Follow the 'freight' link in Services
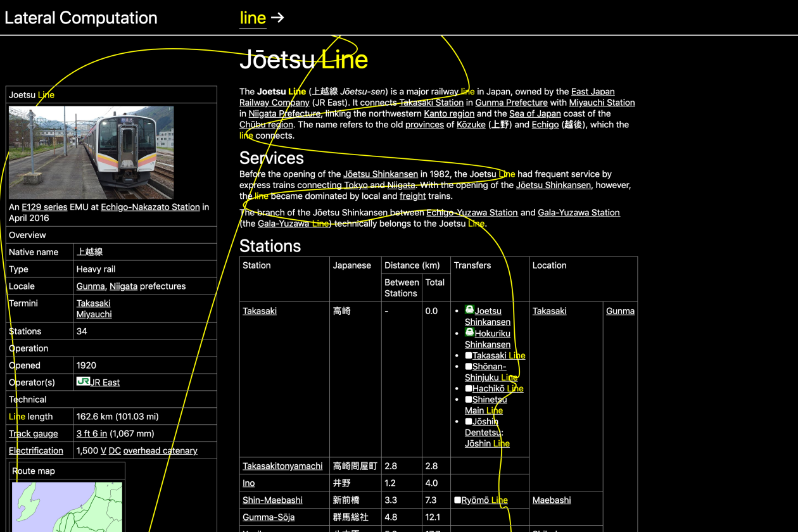 413,196
